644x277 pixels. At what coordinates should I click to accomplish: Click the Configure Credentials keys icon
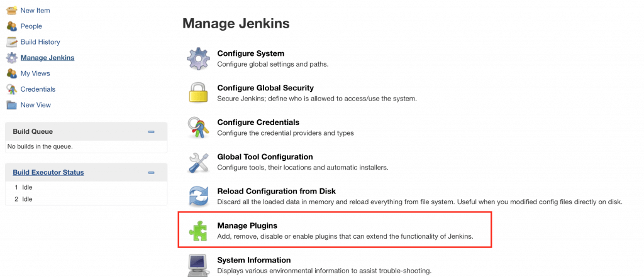(198, 128)
